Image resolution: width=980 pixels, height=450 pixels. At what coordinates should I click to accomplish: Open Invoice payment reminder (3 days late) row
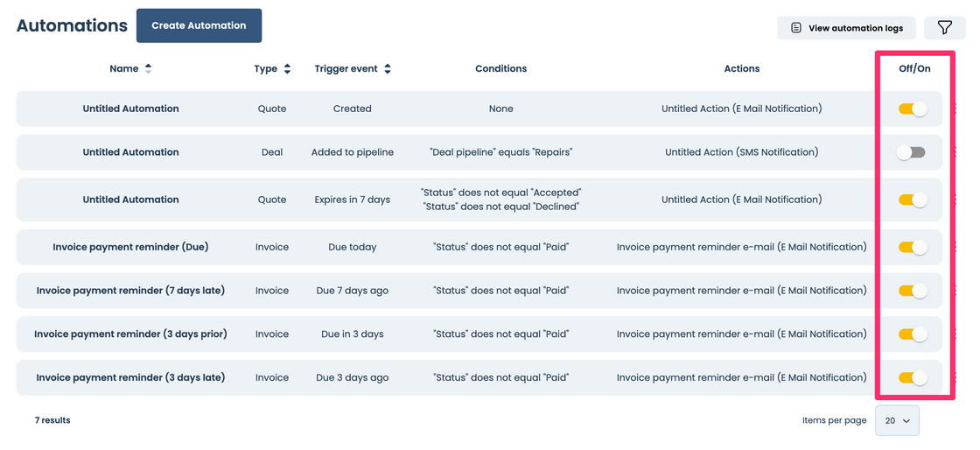pos(130,377)
